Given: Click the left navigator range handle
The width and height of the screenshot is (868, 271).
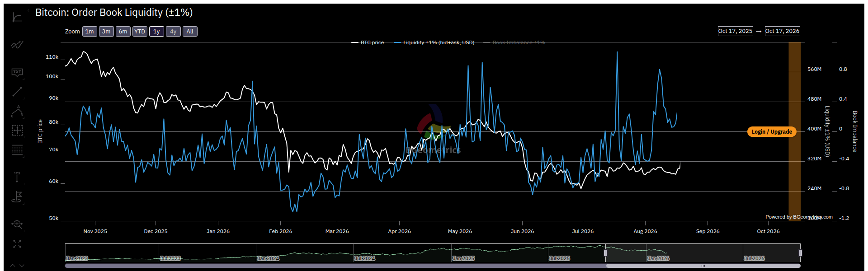Looking at the screenshot, I should (605, 253).
